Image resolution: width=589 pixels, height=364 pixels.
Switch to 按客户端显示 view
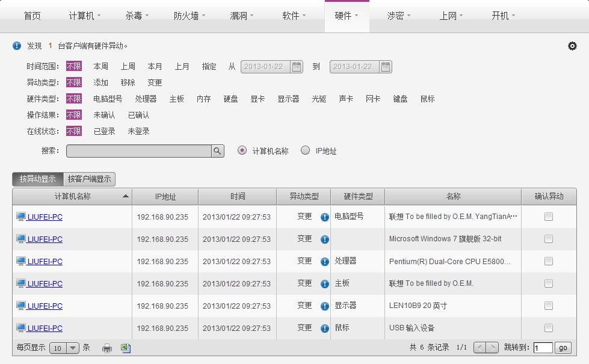click(90, 179)
